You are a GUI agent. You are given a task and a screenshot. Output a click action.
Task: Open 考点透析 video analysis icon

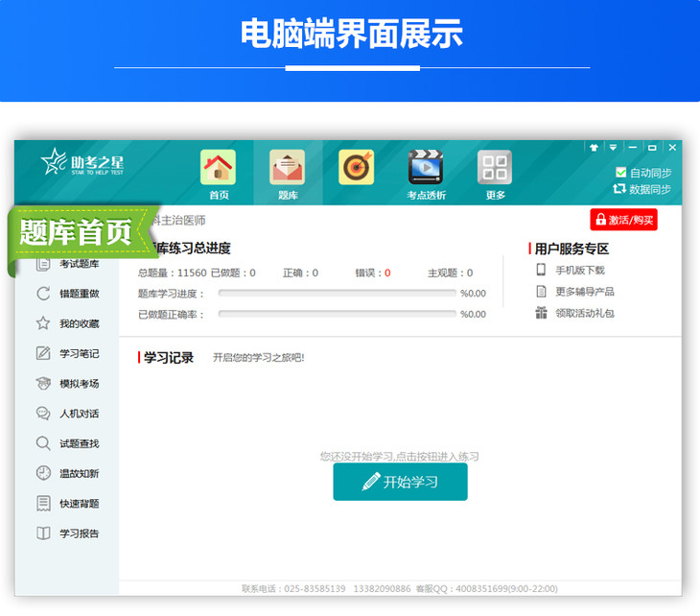[425, 168]
